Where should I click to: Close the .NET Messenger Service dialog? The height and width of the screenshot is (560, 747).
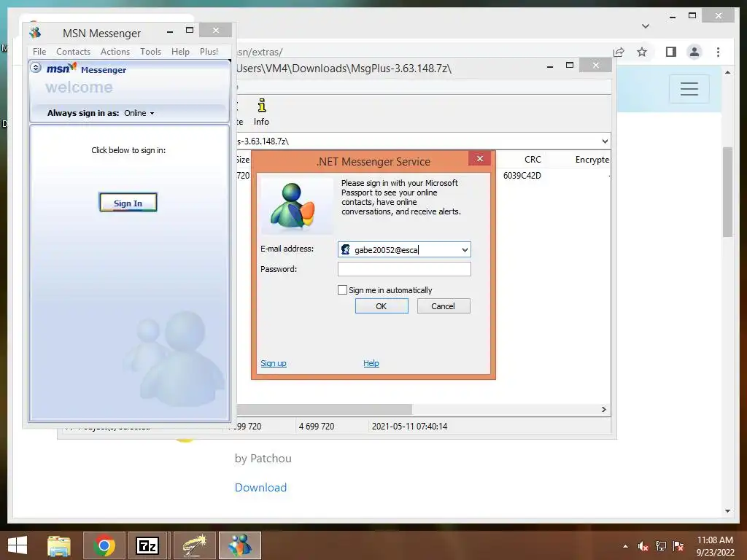coord(480,158)
